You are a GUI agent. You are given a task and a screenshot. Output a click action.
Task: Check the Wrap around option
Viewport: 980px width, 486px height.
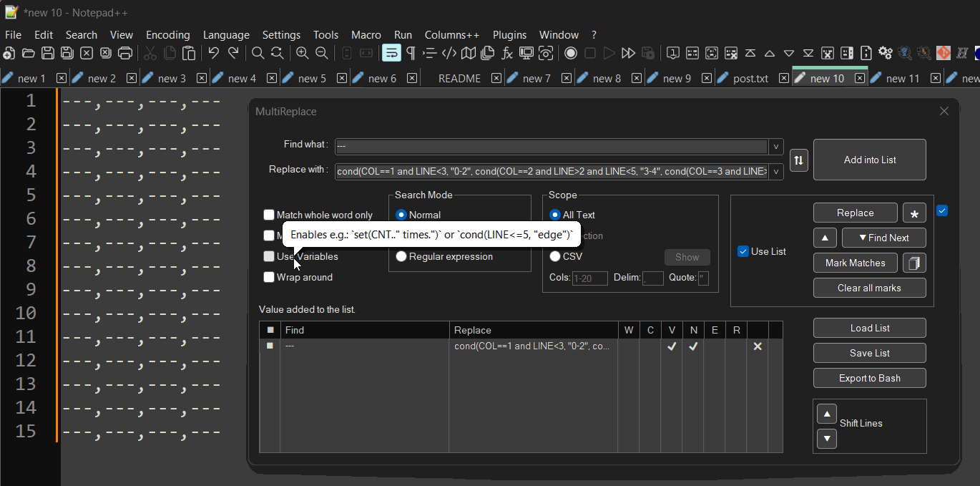(269, 277)
